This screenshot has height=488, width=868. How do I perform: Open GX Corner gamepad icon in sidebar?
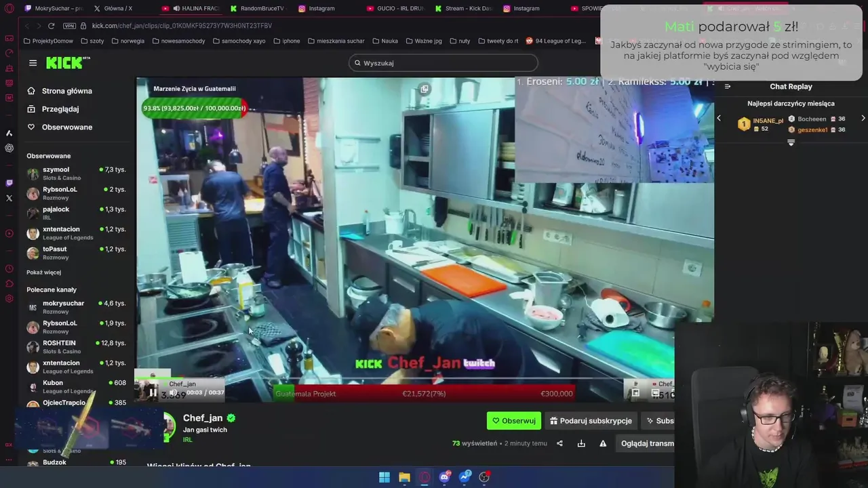tap(9, 39)
